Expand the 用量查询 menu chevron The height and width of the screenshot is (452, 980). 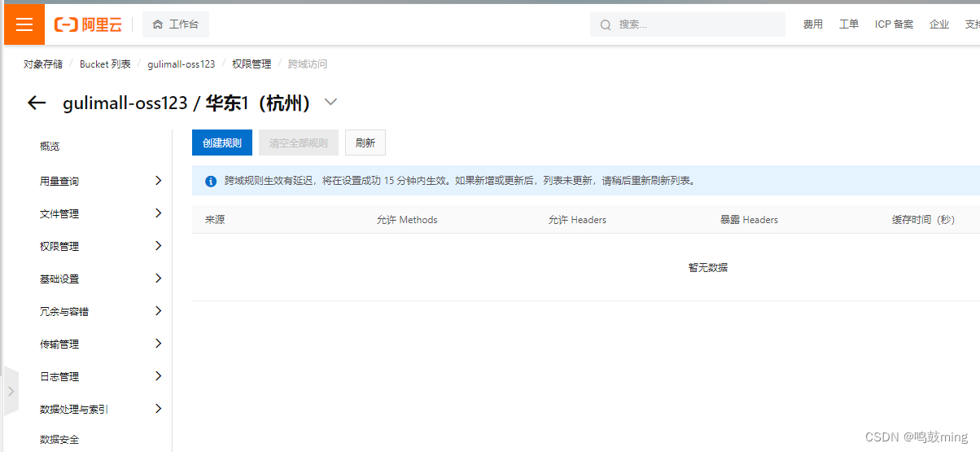coord(158,181)
